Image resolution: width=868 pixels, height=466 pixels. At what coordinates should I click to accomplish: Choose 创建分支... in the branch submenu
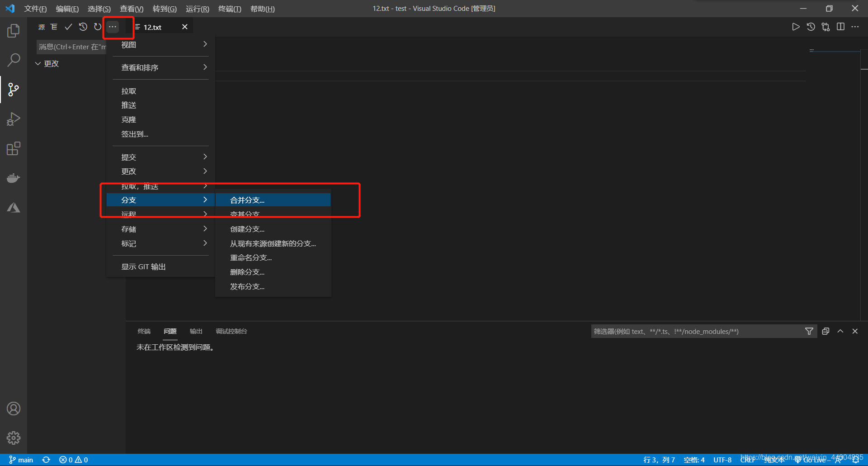[273, 229]
